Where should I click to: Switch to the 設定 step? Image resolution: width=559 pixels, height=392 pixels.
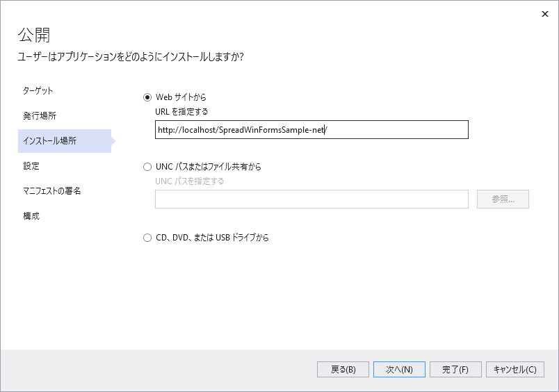(x=31, y=166)
